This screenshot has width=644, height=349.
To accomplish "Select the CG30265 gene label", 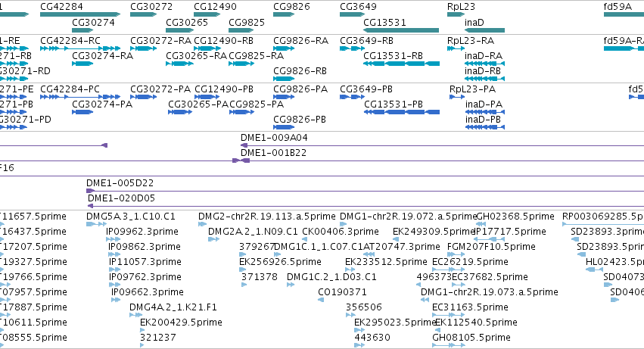I will pyautogui.click(x=187, y=22).
